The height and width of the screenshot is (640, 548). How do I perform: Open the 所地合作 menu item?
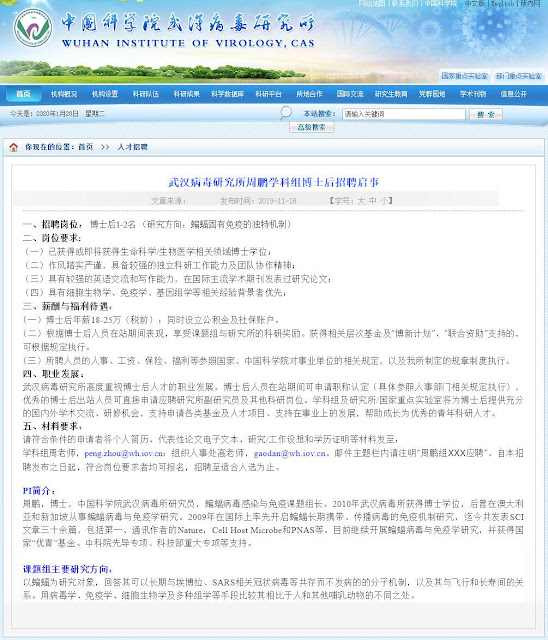coord(309,94)
